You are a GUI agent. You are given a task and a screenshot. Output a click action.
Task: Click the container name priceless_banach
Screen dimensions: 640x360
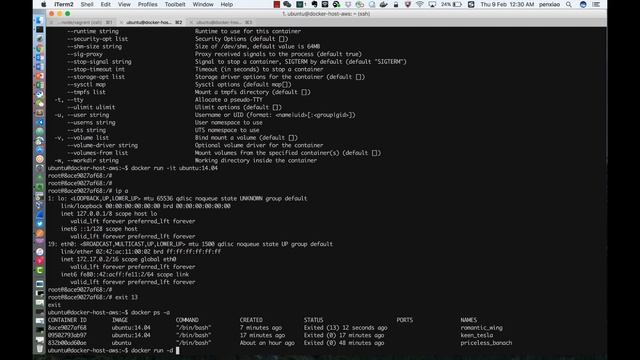click(486, 343)
